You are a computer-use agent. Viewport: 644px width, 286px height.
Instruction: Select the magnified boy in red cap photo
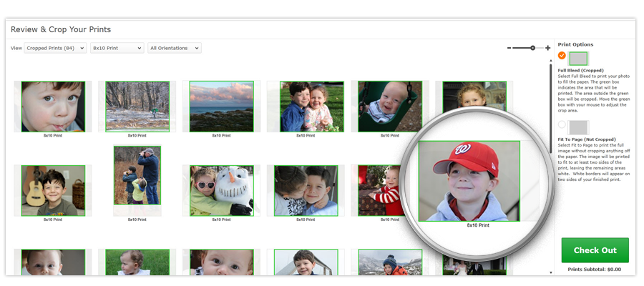tap(469, 181)
